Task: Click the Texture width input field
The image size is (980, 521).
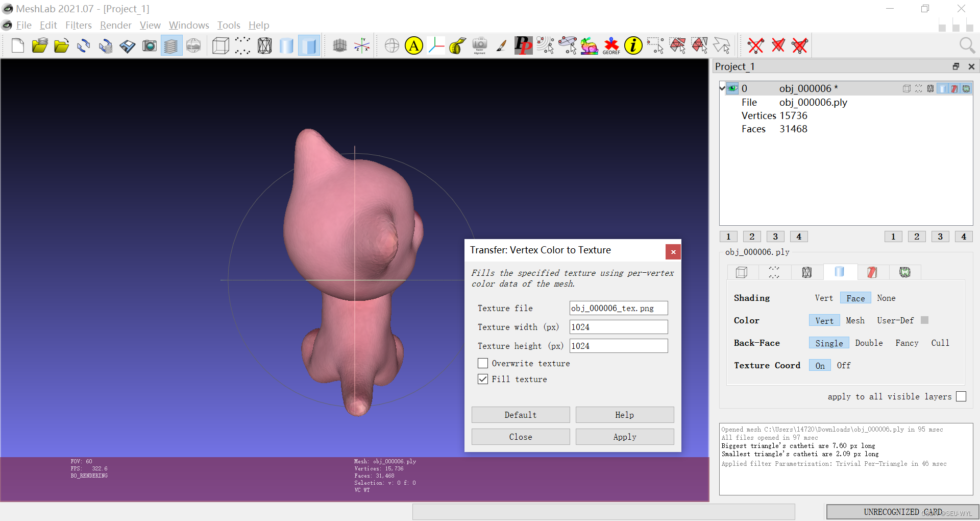Action: tap(619, 327)
